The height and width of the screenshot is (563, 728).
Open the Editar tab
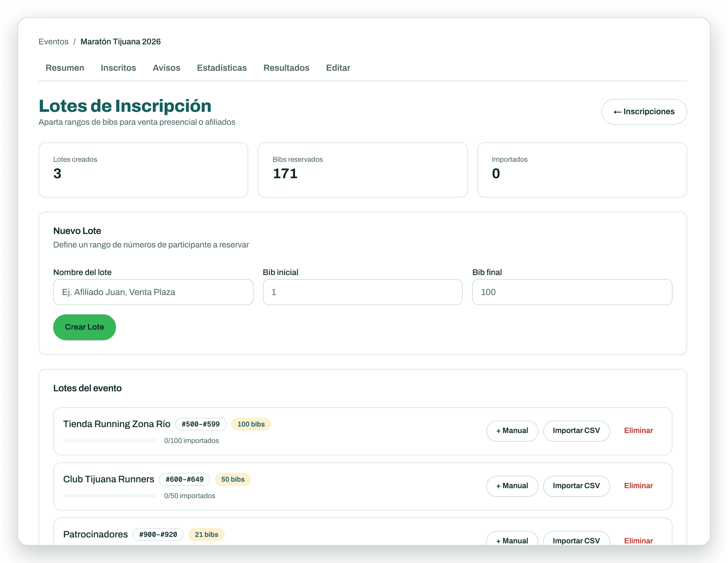click(338, 68)
